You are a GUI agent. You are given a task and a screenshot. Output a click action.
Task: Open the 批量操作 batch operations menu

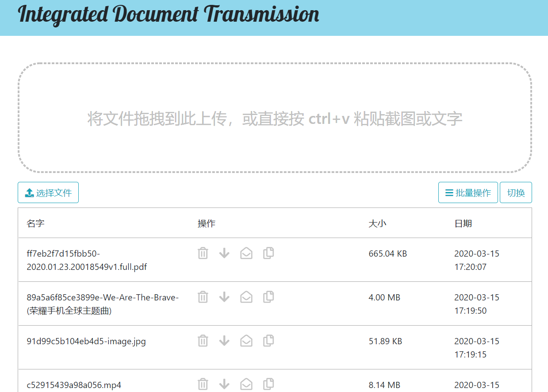468,193
